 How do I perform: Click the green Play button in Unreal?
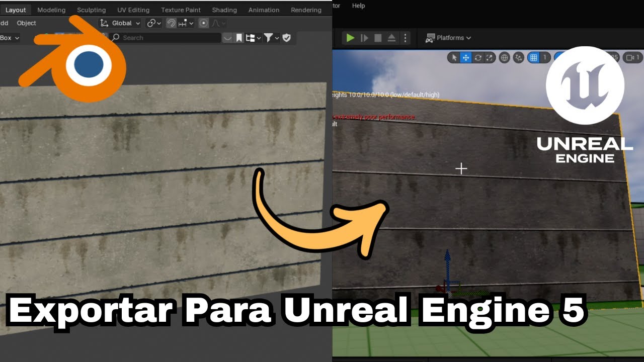(351, 38)
